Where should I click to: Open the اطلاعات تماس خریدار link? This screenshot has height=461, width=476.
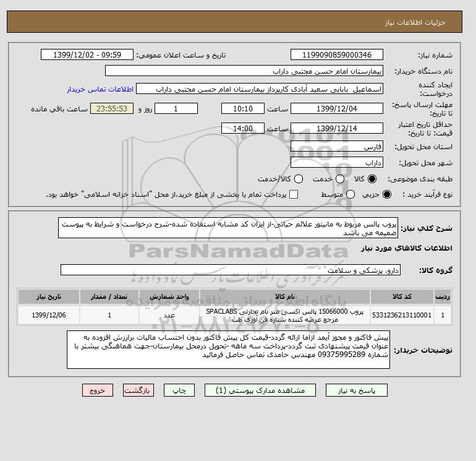(x=100, y=89)
